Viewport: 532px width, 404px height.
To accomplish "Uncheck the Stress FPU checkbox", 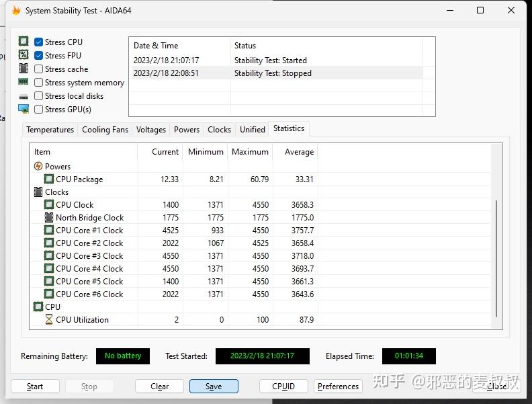I will point(39,55).
